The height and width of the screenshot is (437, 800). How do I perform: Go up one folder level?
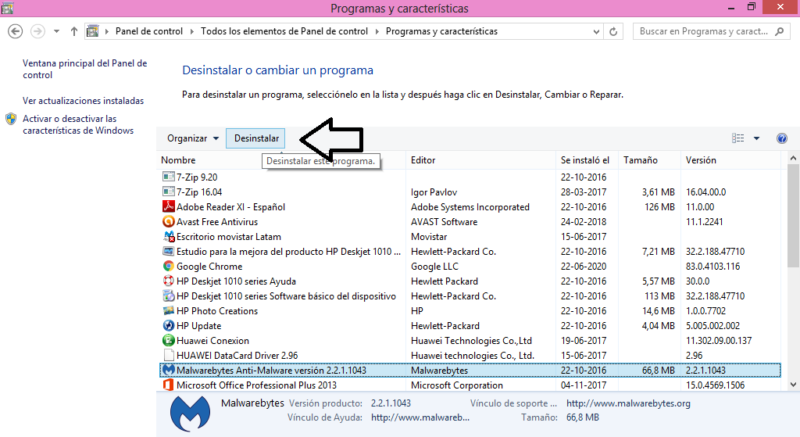coord(74,31)
